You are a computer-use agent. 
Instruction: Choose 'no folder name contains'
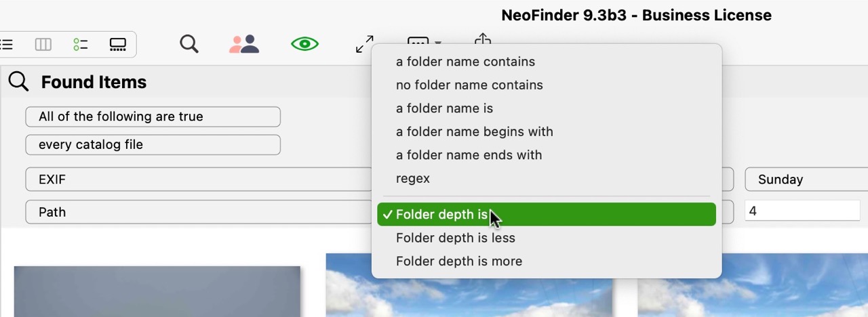click(x=547, y=85)
